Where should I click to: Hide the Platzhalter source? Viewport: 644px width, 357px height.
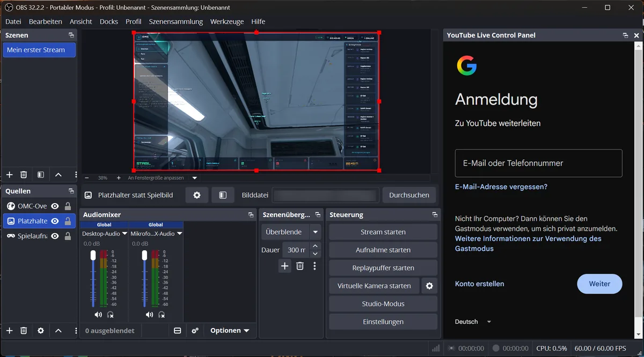point(55,221)
